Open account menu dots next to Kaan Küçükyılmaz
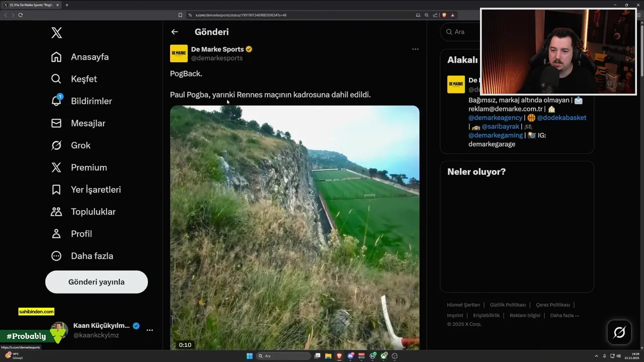The height and width of the screenshot is (362, 644). pyautogui.click(x=149, y=330)
